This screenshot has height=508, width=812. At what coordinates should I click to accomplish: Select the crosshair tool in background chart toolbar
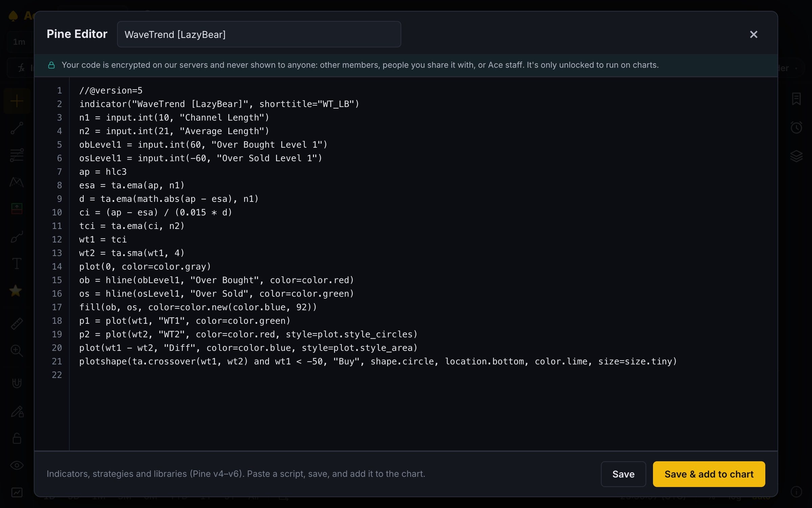(17, 101)
